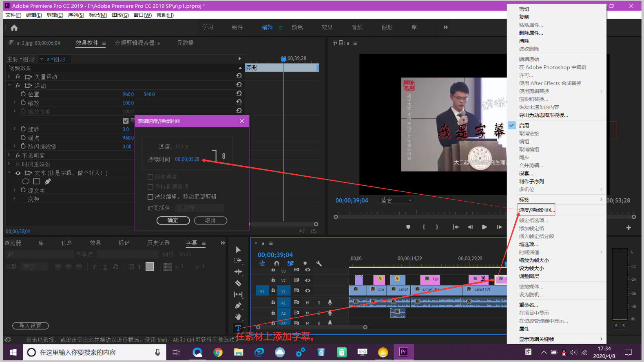Enable 倒放速度 checkbox

coord(150,177)
